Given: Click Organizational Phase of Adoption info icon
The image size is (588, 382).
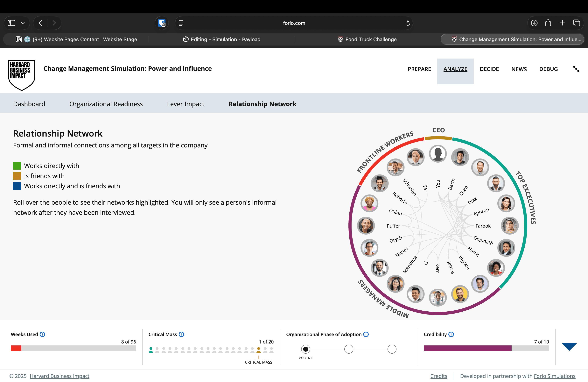Looking at the screenshot, I should [366, 334].
